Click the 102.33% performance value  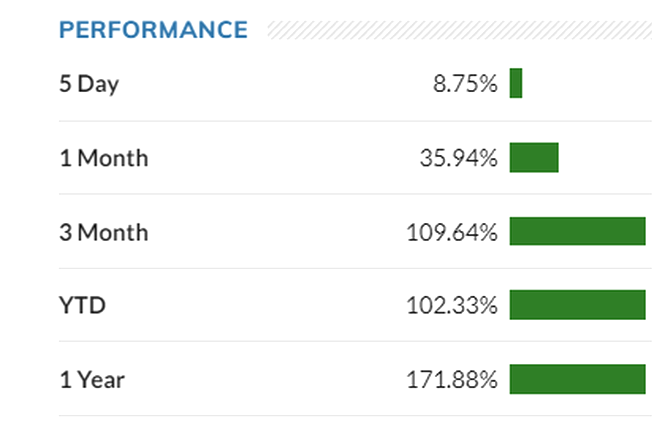pyautogui.click(x=452, y=305)
